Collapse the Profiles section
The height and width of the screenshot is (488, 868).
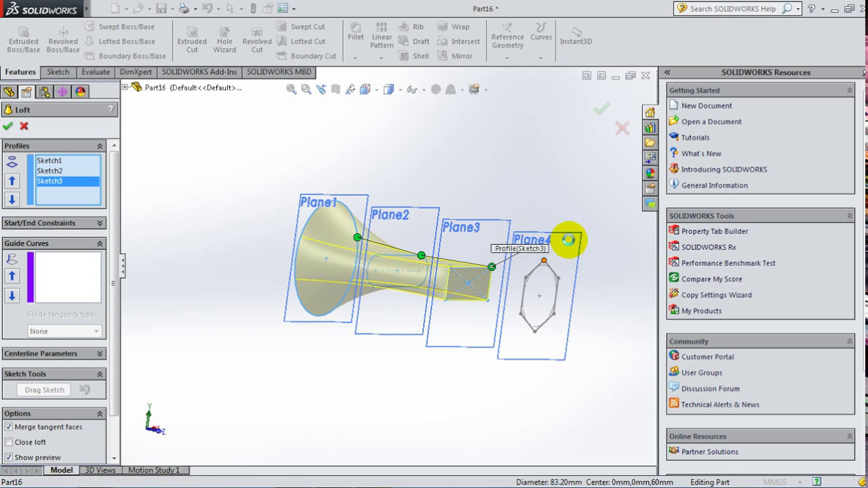100,146
